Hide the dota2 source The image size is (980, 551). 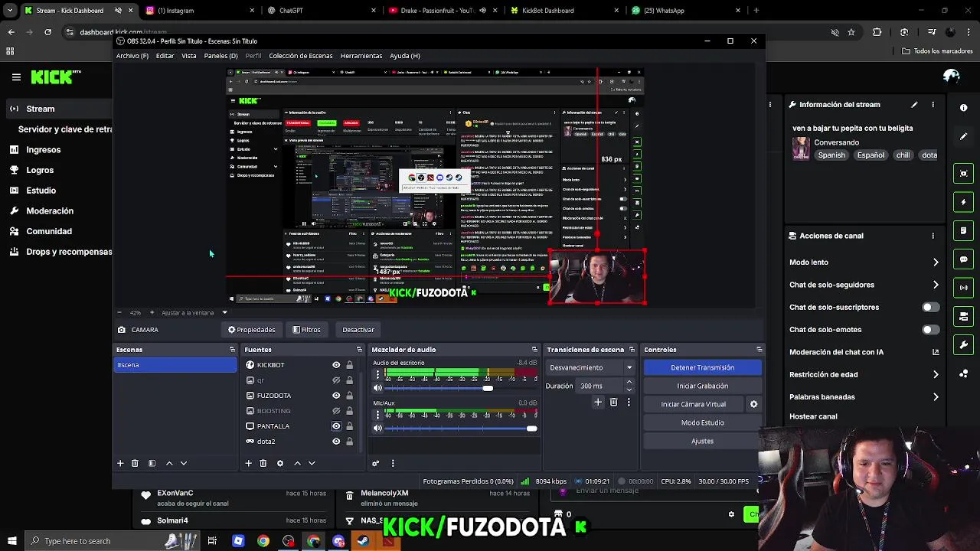click(336, 442)
